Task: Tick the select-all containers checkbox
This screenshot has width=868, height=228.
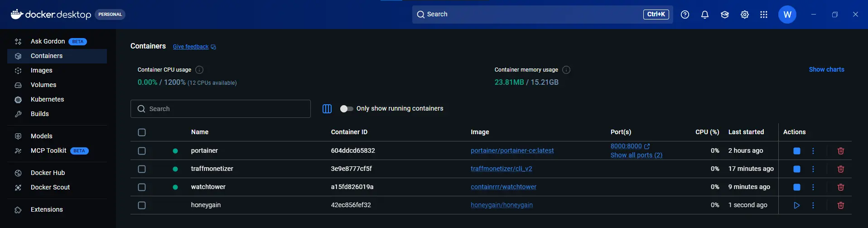Action: click(142, 132)
